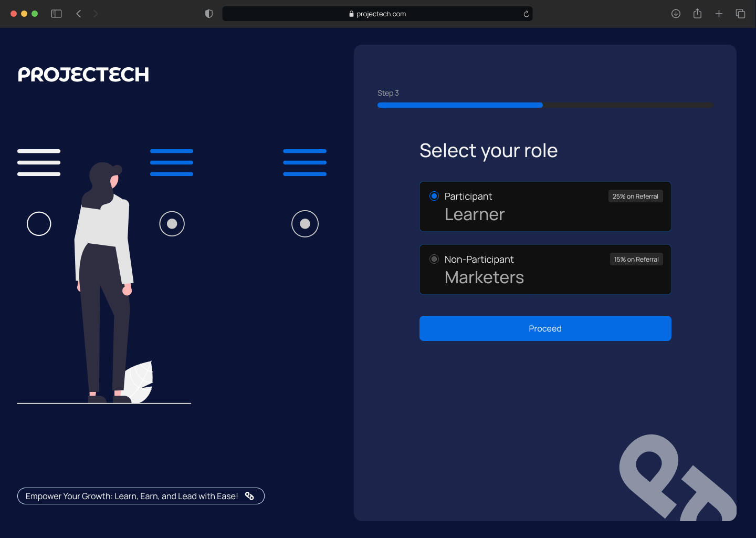Click the link icon next to the tagline
This screenshot has height=538, width=756.
click(249, 496)
